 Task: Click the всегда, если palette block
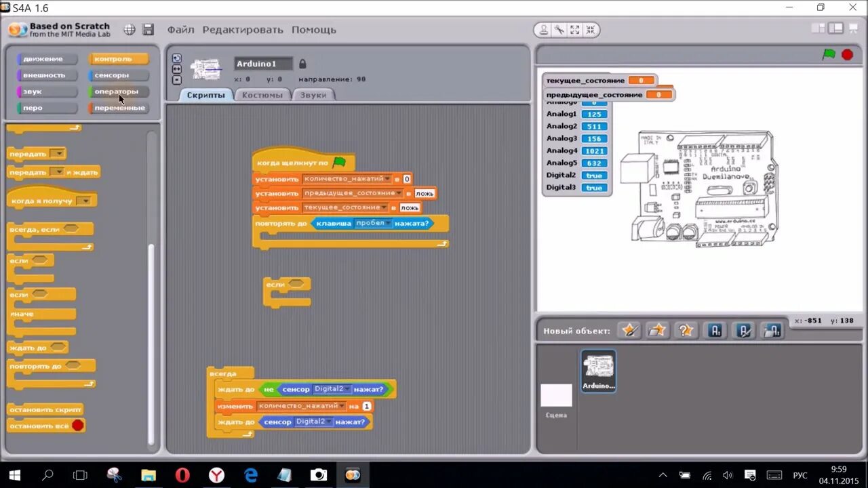pos(50,237)
